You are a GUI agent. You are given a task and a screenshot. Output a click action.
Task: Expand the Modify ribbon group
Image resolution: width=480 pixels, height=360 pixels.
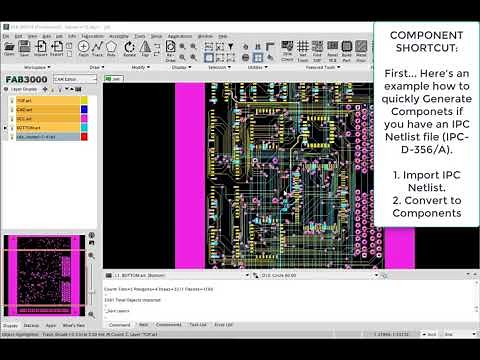[x=140, y=67]
